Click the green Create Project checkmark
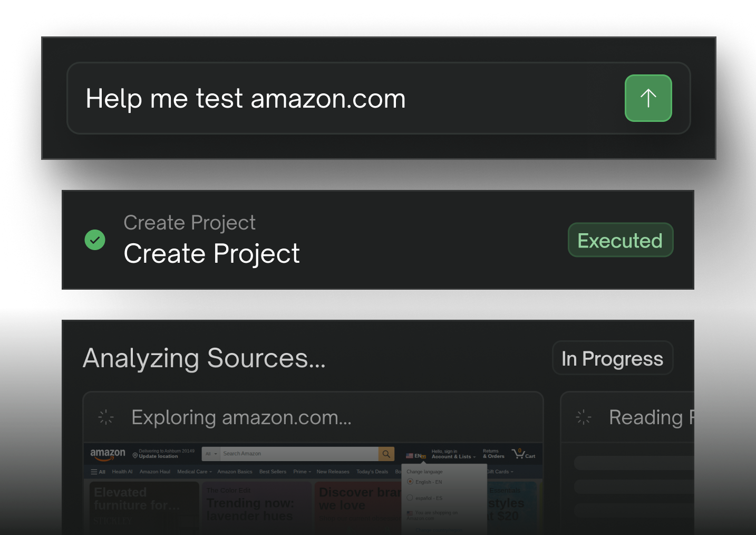 (x=95, y=240)
